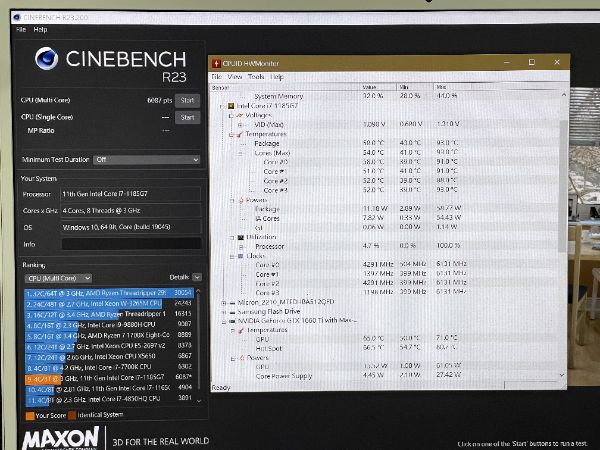Click the Utilization chip icon
This screenshot has height=450, width=600.
[x=241, y=237]
